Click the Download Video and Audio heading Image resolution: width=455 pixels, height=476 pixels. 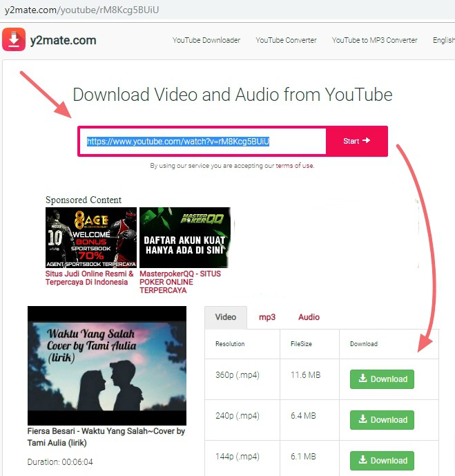coord(233,95)
